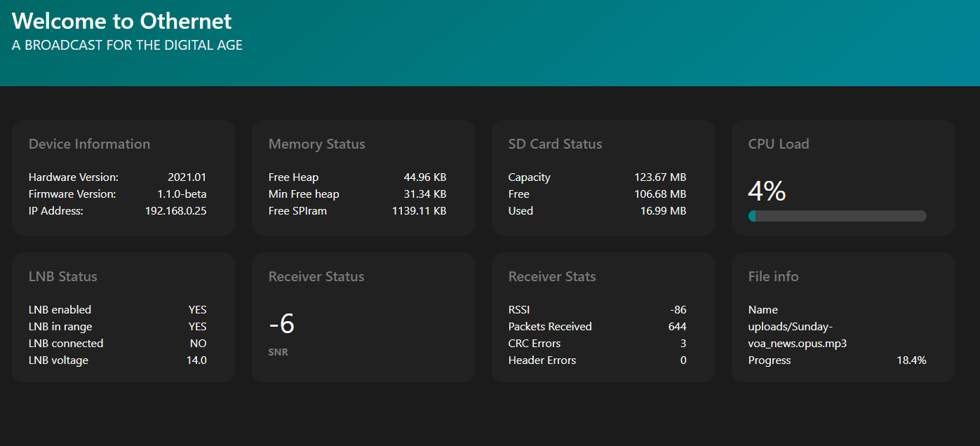Viewport: 980px width, 446px height.
Task: Click the "Receiver Status" card title
Action: [316, 276]
